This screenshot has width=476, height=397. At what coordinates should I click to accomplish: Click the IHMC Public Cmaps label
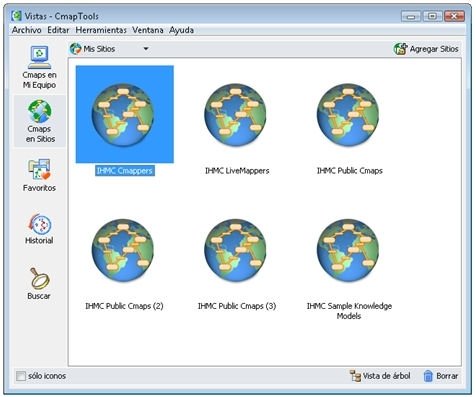tap(350, 171)
